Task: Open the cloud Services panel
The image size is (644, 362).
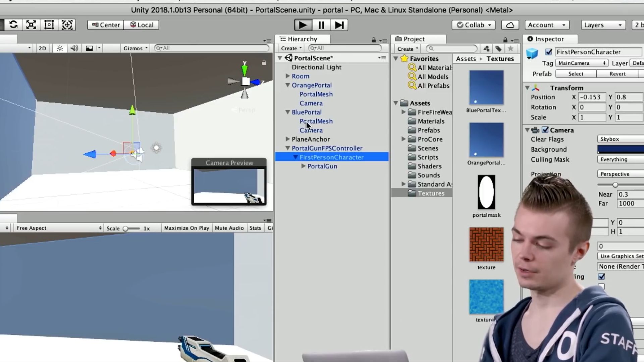Action: (510, 25)
